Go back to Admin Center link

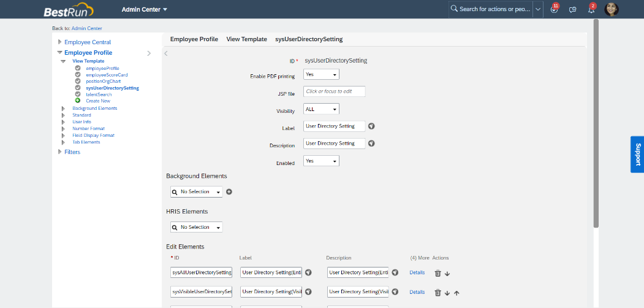tap(86, 28)
